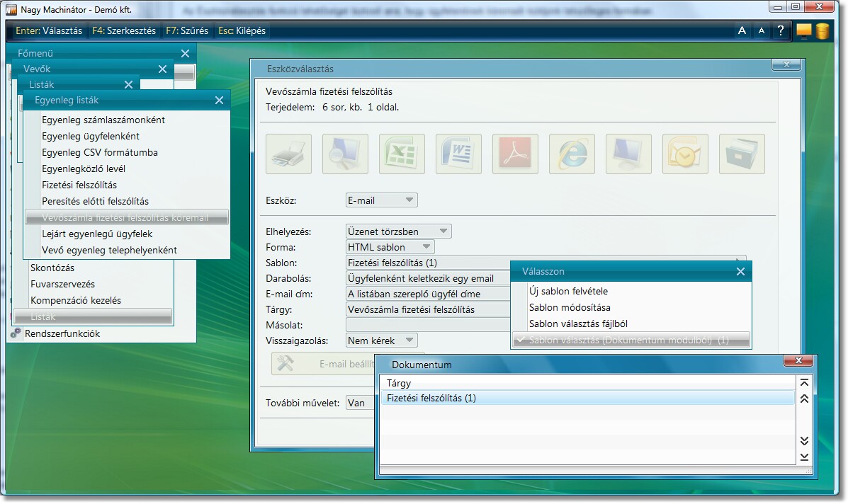Expand the Elhelyezés dropdown
Image resolution: width=848 pixels, height=504 pixels.
click(x=398, y=231)
